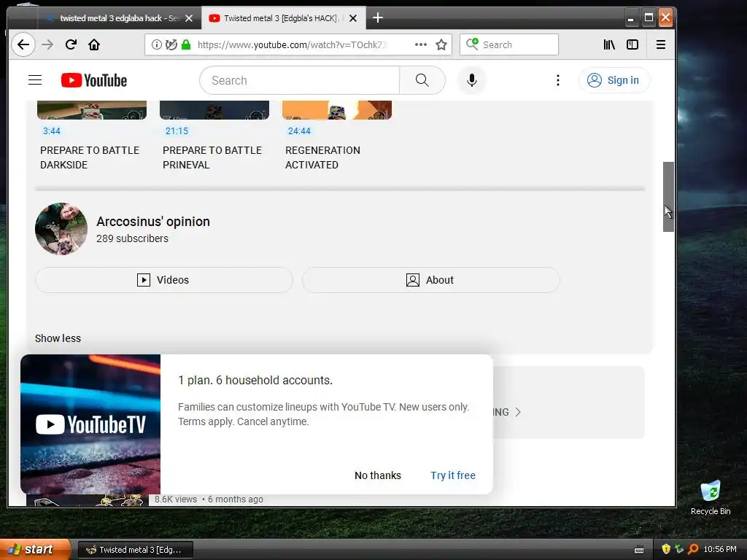Close the 'twisted metal 3 edglaba hack' tab
Viewport: 747px width, 560px height.
(189, 18)
